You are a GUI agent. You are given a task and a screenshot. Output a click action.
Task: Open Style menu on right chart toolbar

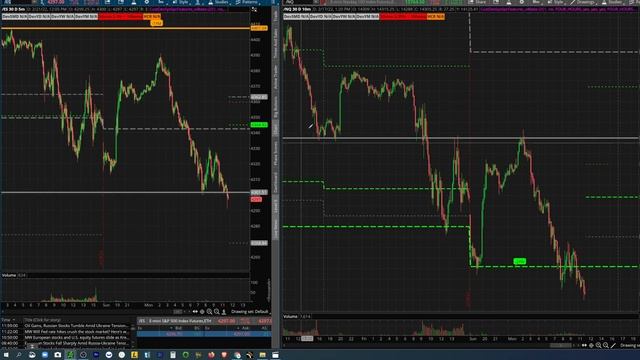click(x=556, y=2)
